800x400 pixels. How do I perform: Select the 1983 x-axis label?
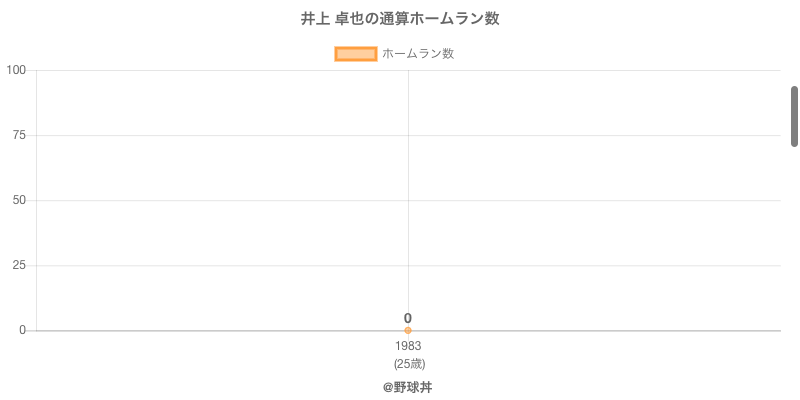click(x=408, y=346)
